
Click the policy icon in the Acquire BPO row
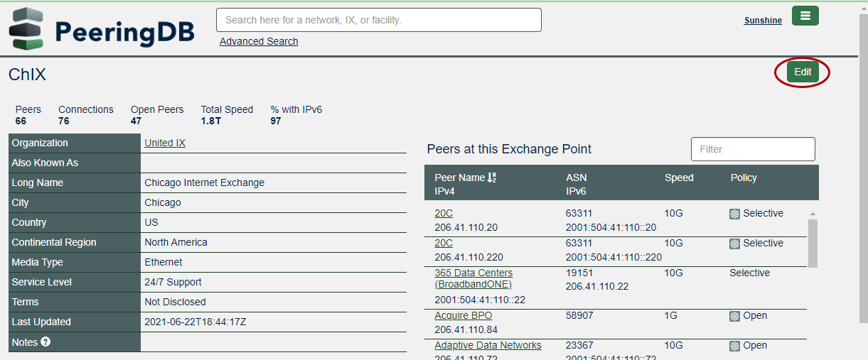coord(735,316)
